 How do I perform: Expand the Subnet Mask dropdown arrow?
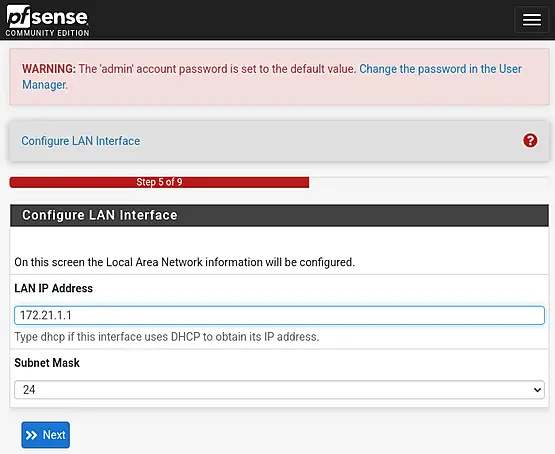[x=537, y=390]
